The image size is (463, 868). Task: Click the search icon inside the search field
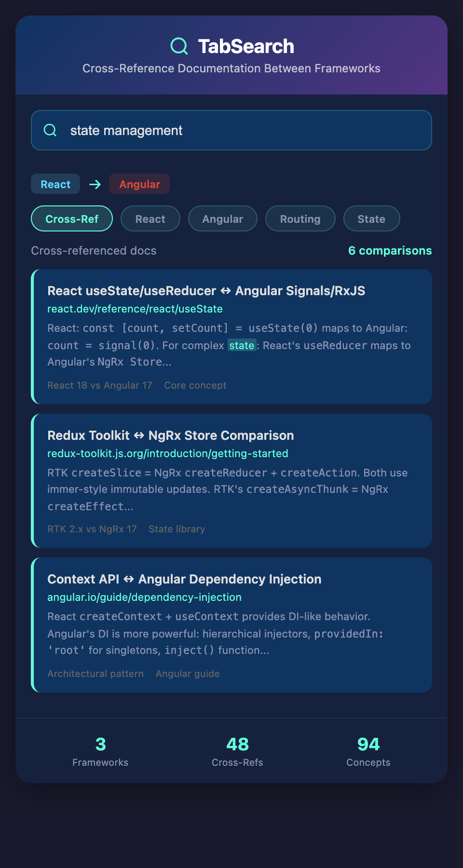[50, 130]
